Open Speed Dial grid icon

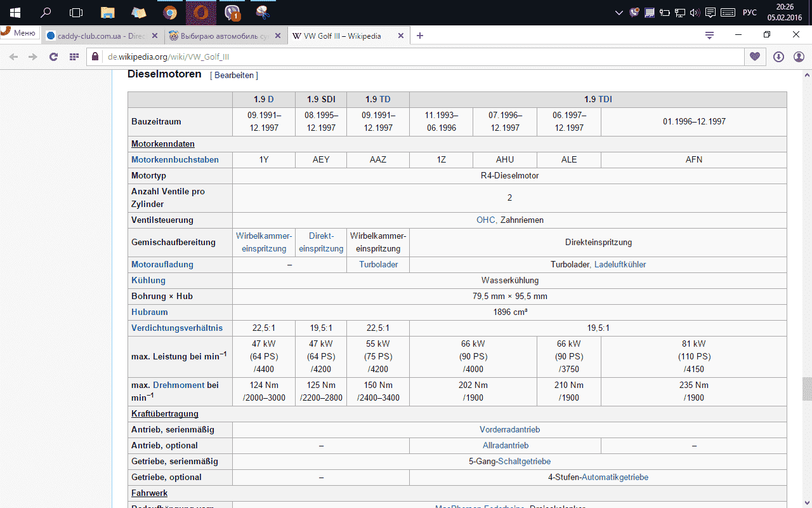coord(74,57)
